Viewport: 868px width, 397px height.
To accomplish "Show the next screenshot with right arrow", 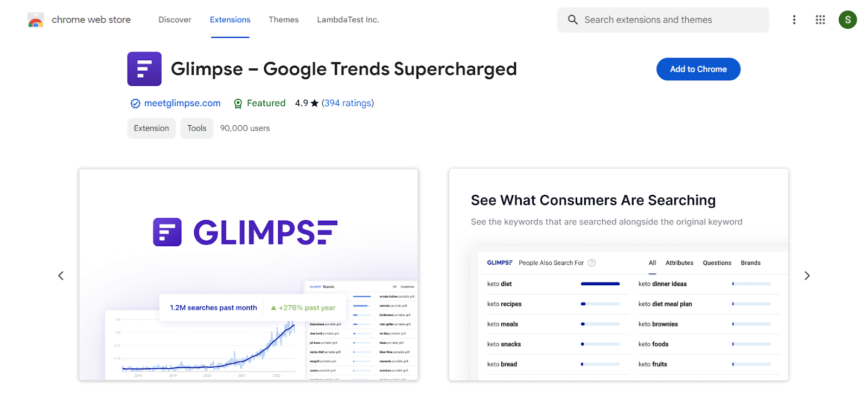I will click(807, 276).
